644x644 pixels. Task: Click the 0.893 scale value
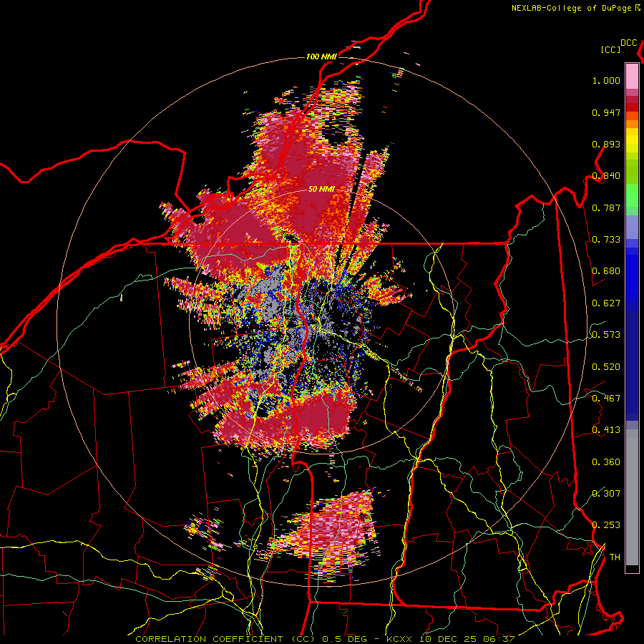pyautogui.click(x=606, y=144)
